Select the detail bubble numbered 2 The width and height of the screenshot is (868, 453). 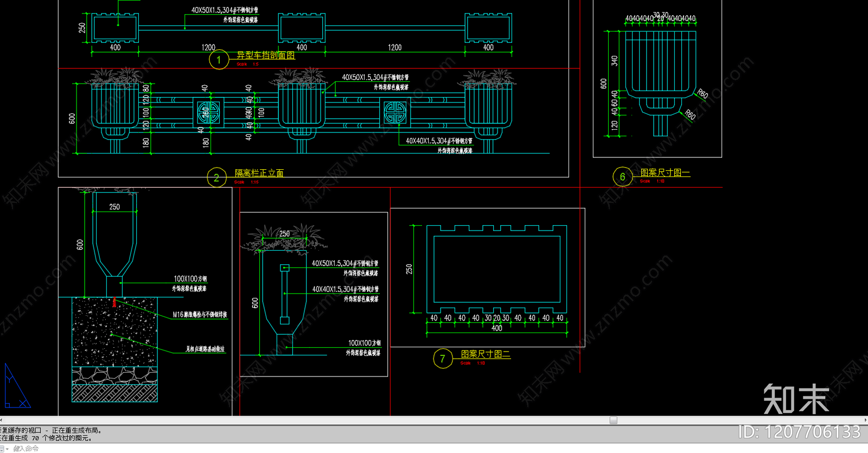click(x=216, y=177)
